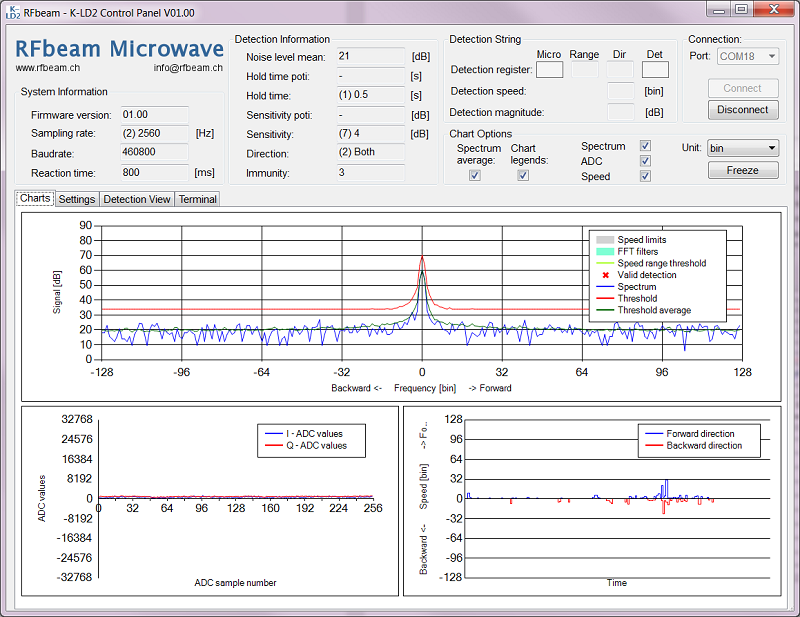
Task: Click the Speed limits legend entry
Action: pyautogui.click(x=642, y=240)
